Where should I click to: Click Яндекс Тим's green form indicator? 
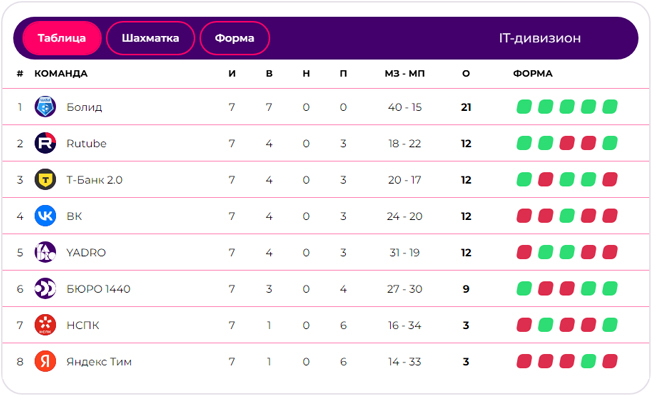tap(588, 361)
